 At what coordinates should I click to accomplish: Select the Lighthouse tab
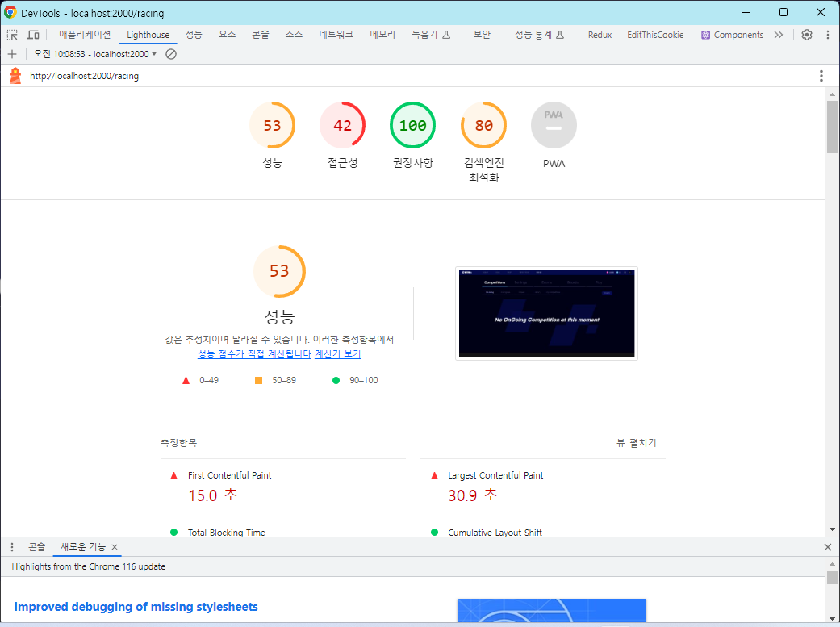click(148, 35)
